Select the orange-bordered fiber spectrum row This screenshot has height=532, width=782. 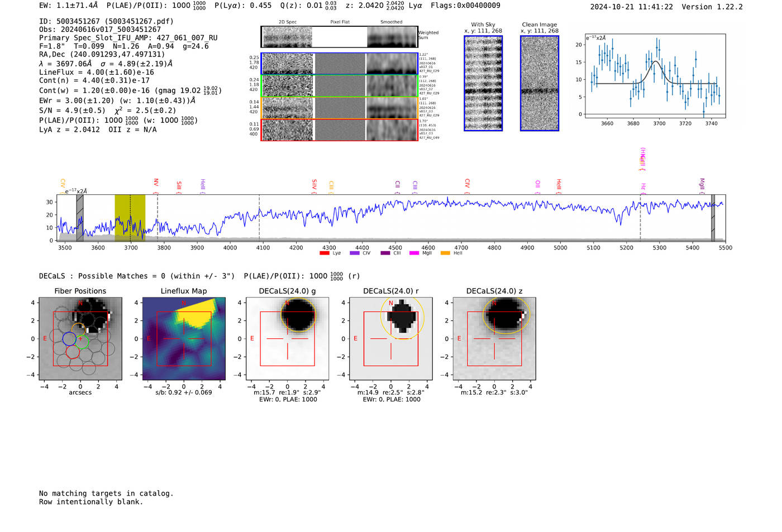(339, 108)
